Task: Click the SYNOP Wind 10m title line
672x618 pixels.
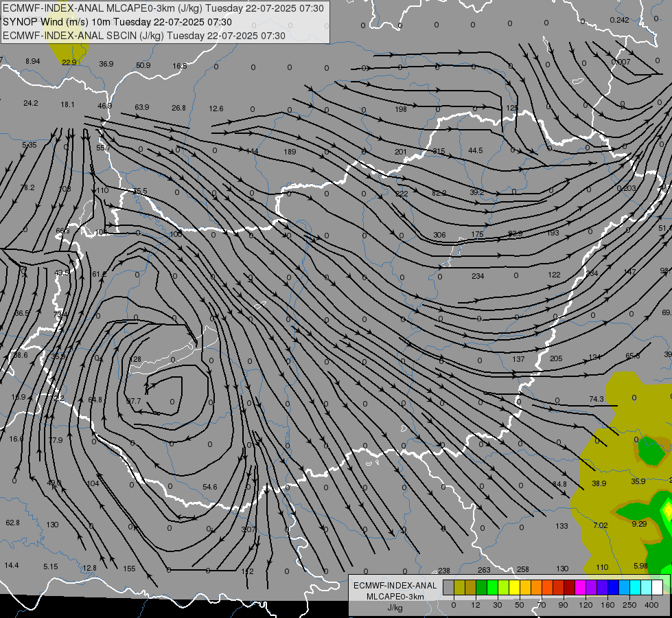Action: click(x=117, y=22)
